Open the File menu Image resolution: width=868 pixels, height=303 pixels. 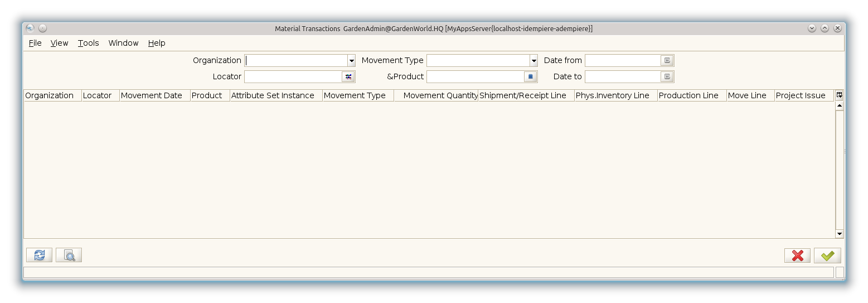tap(35, 43)
